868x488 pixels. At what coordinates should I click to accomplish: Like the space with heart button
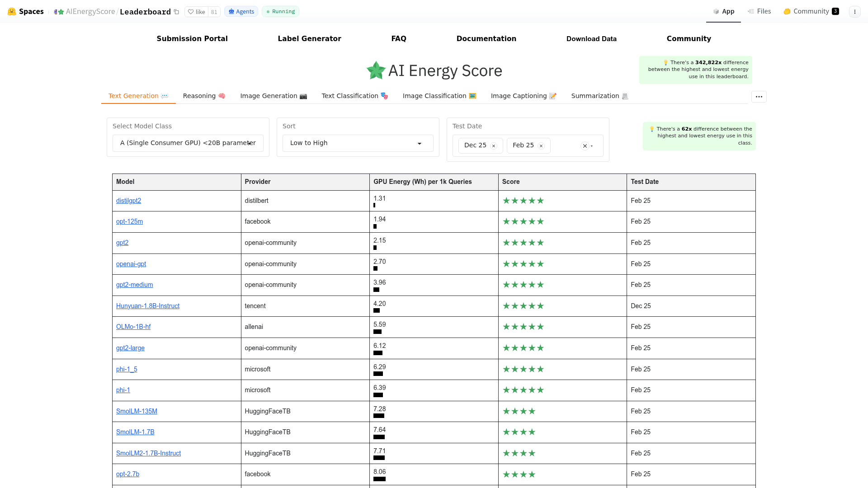tap(197, 12)
